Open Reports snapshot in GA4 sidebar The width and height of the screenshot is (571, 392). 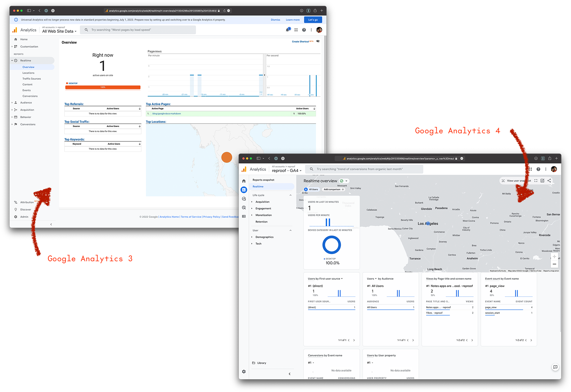(x=263, y=180)
